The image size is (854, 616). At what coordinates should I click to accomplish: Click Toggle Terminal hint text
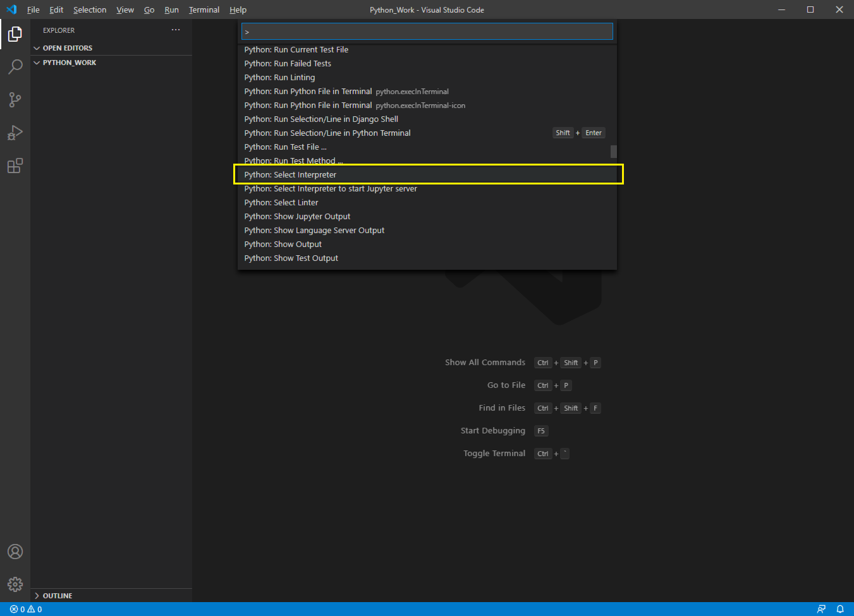click(x=494, y=453)
